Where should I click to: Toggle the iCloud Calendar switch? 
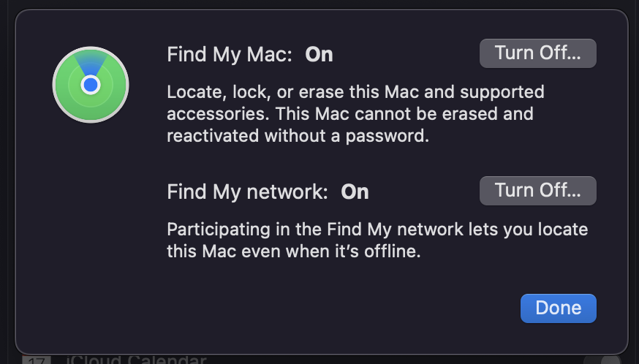pyautogui.click(x=601, y=360)
